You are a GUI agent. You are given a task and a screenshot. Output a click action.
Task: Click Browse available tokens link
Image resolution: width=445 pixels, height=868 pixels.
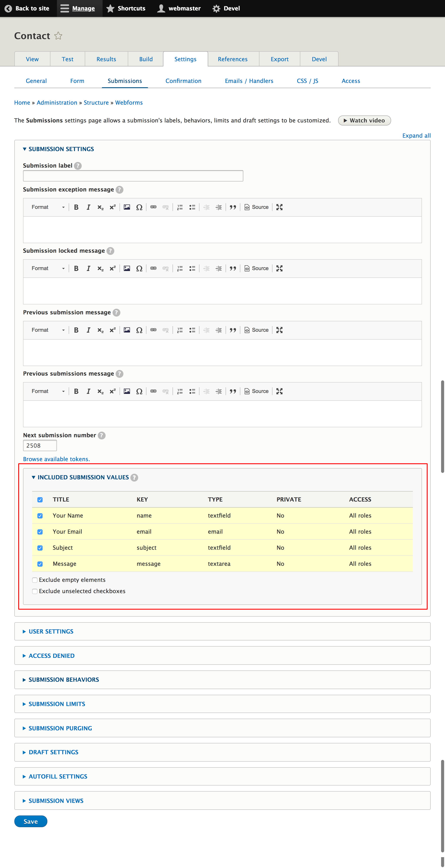point(56,459)
